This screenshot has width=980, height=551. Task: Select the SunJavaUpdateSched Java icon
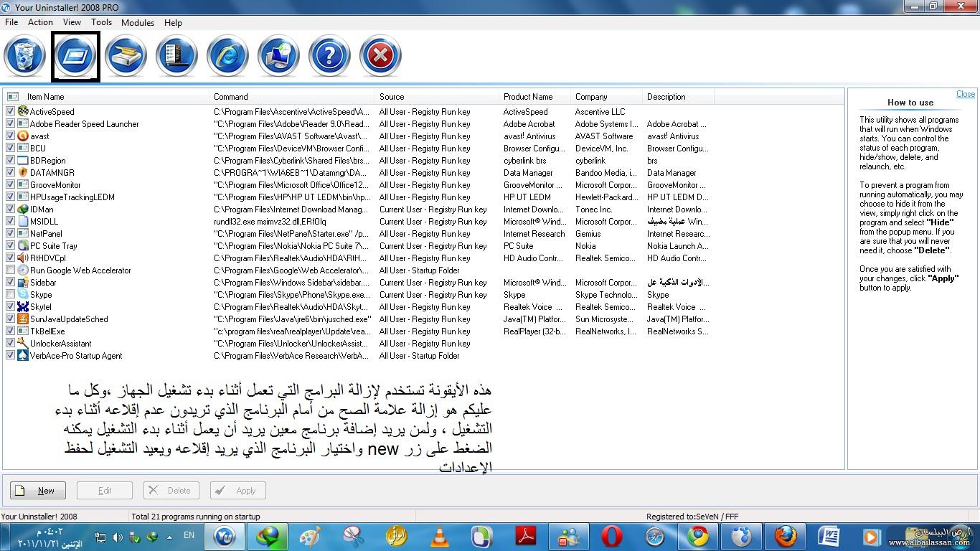pos(23,319)
